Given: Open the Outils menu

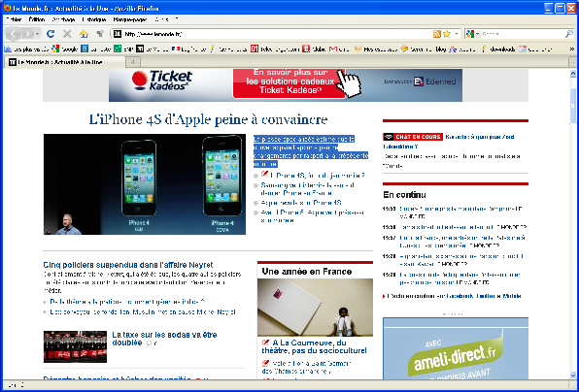Looking at the screenshot, I should click(161, 19).
